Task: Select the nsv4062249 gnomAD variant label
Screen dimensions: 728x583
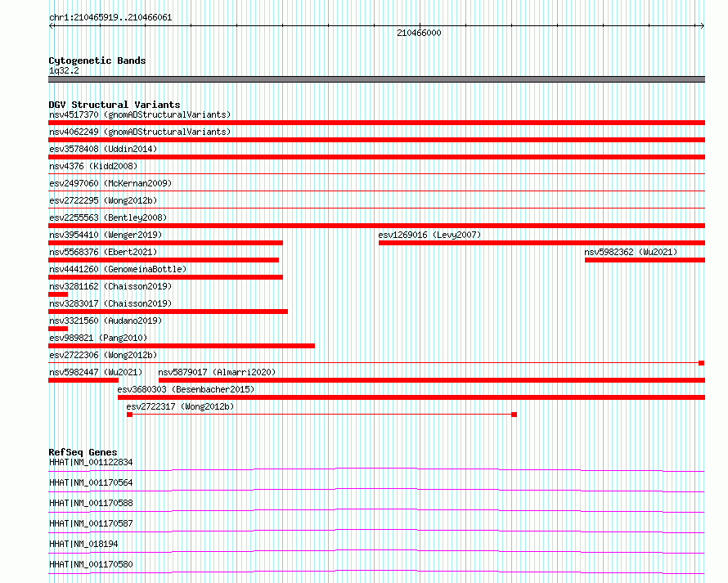Action: tap(140, 132)
